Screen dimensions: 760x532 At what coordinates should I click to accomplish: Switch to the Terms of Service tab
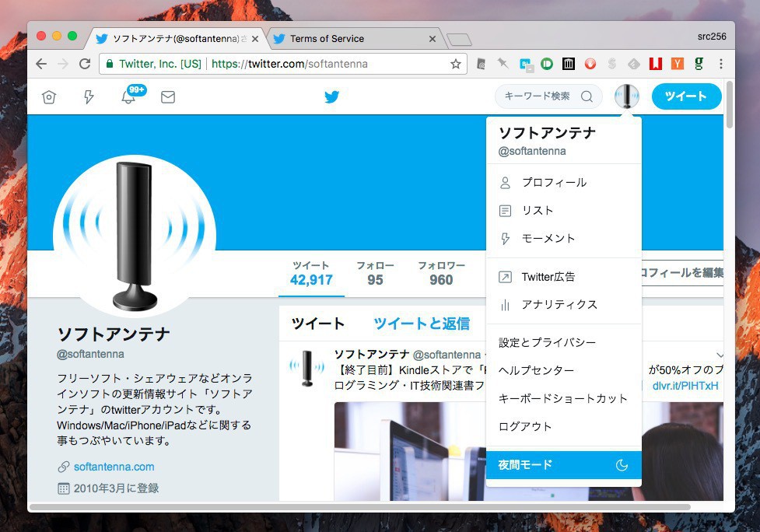click(x=354, y=39)
